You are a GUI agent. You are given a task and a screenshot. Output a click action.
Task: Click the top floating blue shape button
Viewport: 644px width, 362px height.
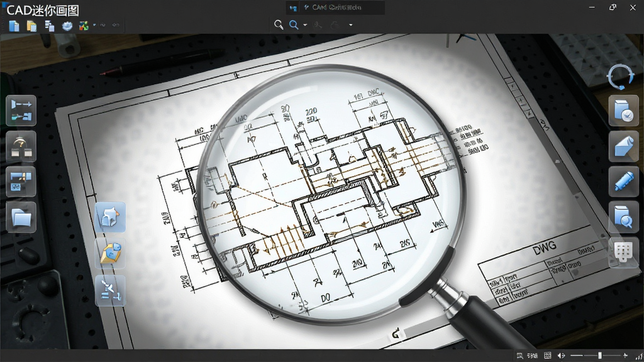point(111,217)
